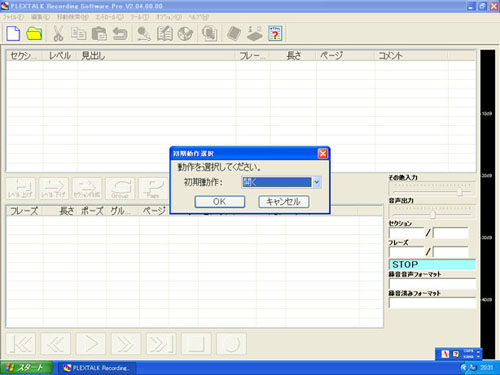This screenshot has height=375, width=500.
Task: Click the yellow IME language bar icon beside the red A
Action: [456, 354]
